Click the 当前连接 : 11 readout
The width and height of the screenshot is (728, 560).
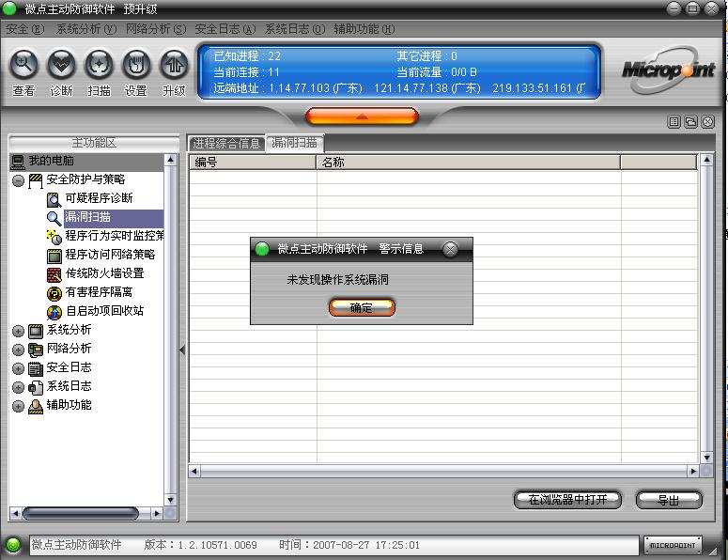(x=246, y=72)
